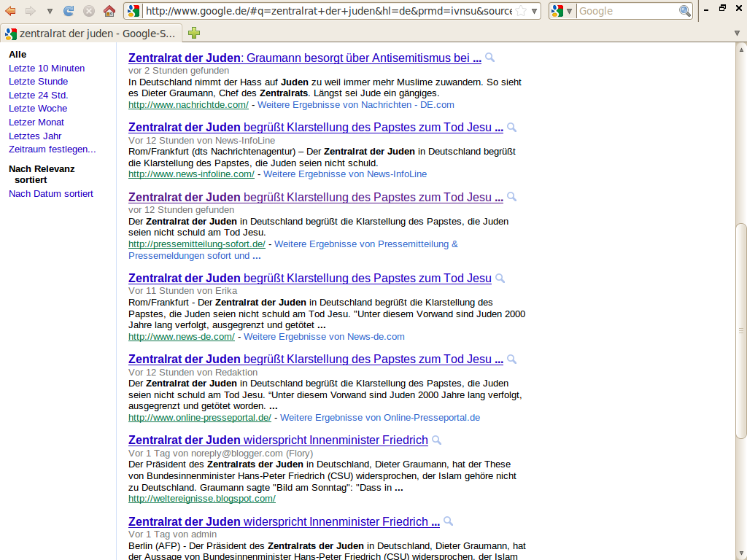Show Weitere Ergebnisse von News-de.com
747x560 pixels.
[324, 337]
